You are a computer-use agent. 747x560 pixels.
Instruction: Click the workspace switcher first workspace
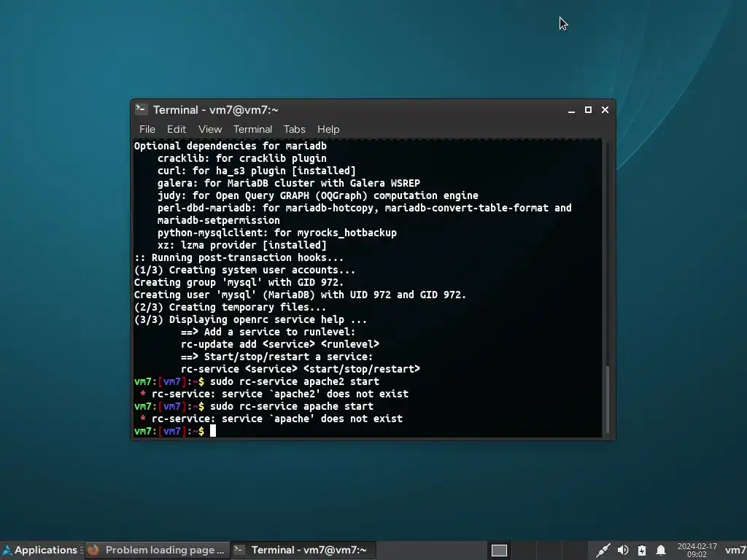[499, 551]
